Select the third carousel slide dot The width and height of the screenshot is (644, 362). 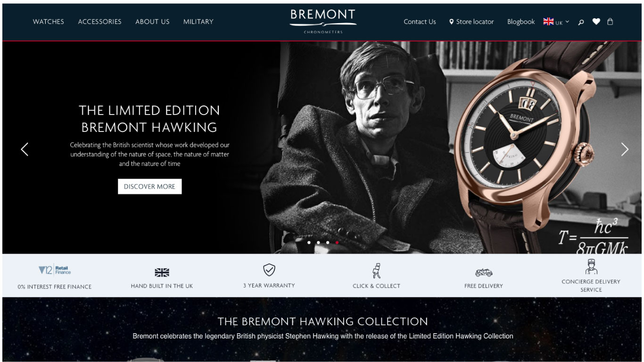pos(328,243)
